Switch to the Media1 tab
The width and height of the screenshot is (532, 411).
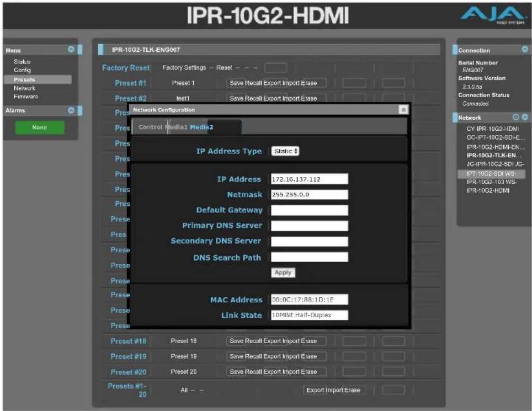(177, 127)
